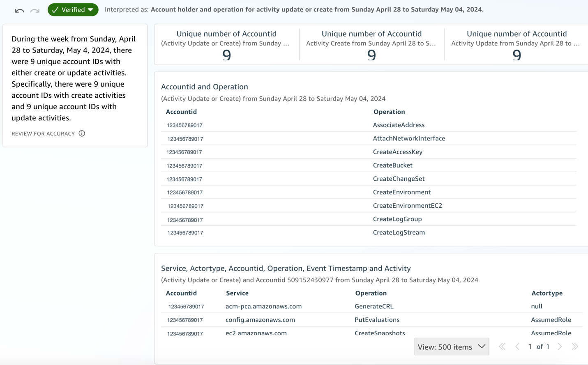Click the page indicator showing 1 of 1
This screenshot has width=588, height=365.
tap(539, 347)
